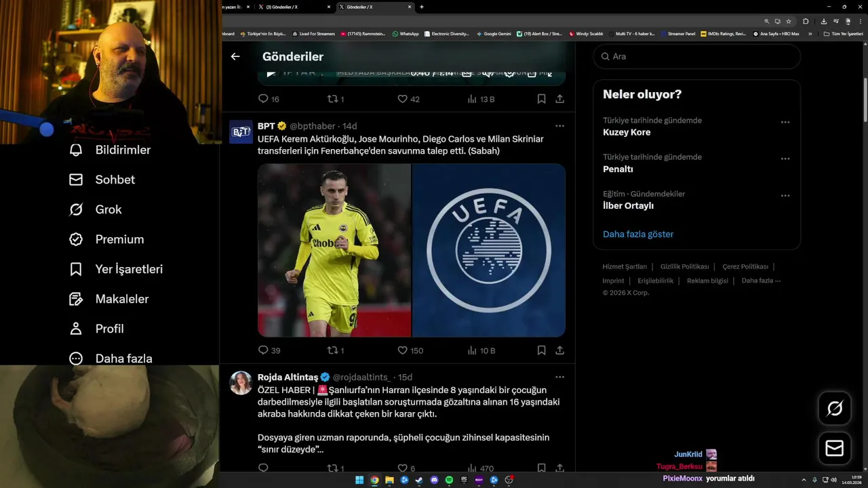Open the Kerem Aktürkoğlu photo

[334, 250]
